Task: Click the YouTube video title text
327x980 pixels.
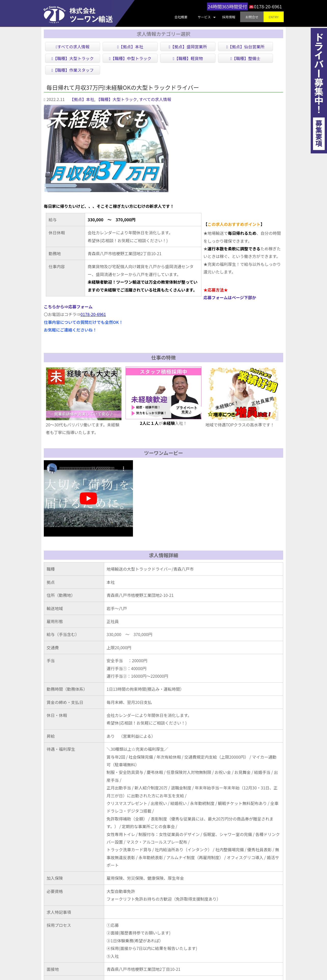Action: coord(88,469)
